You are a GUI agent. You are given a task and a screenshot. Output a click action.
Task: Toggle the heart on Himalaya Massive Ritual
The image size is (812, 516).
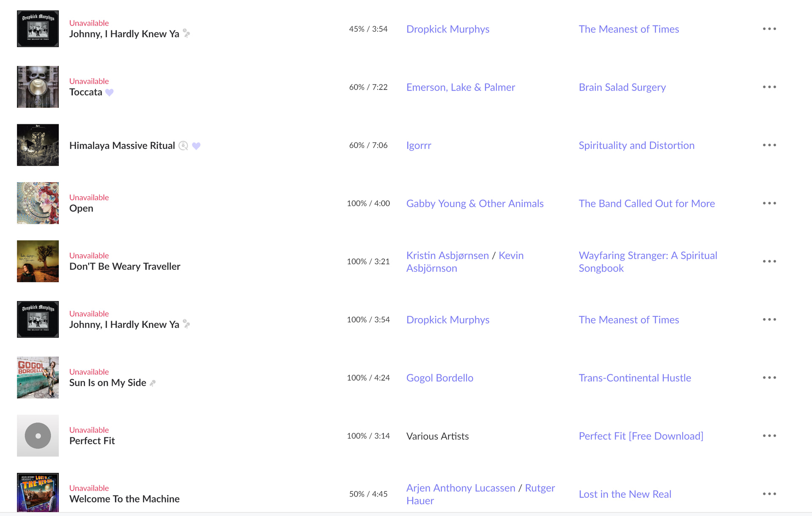coord(196,146)
